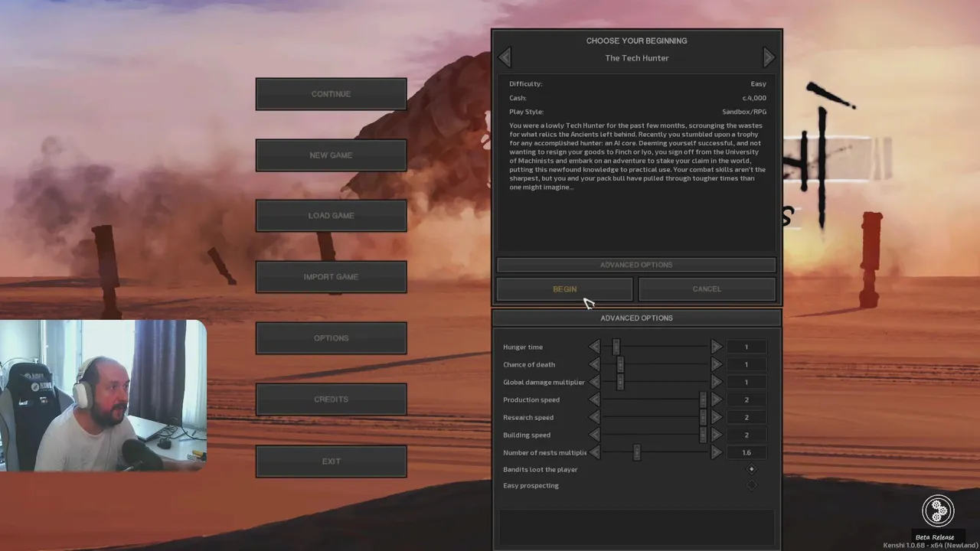The image size is (980, 551).
Task: Decrease Number of nests multiplier with its left arrow
Action: pyautogui.click(x=594, y=452)
